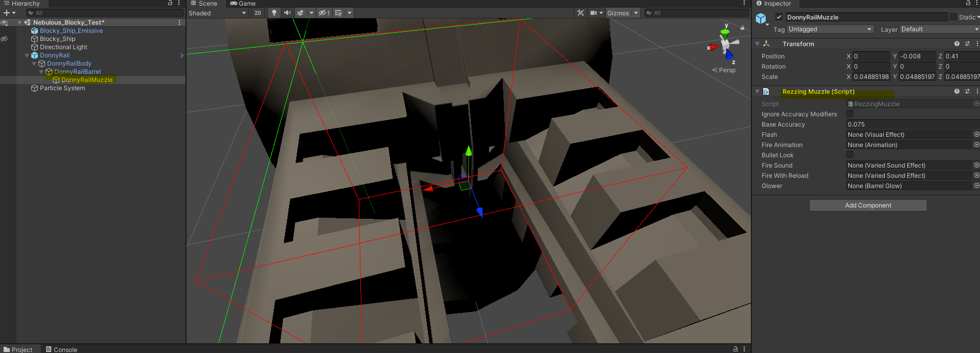Select Particle System in Hierarchy

tap(63, 88)
